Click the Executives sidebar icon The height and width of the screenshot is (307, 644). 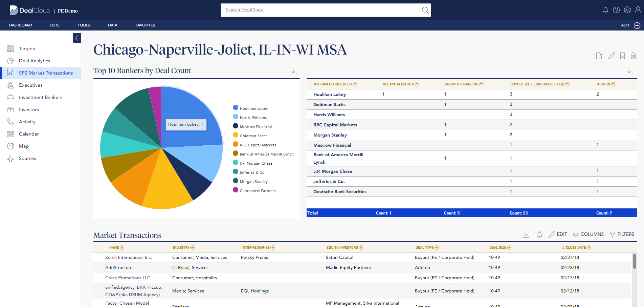(10, 85)
